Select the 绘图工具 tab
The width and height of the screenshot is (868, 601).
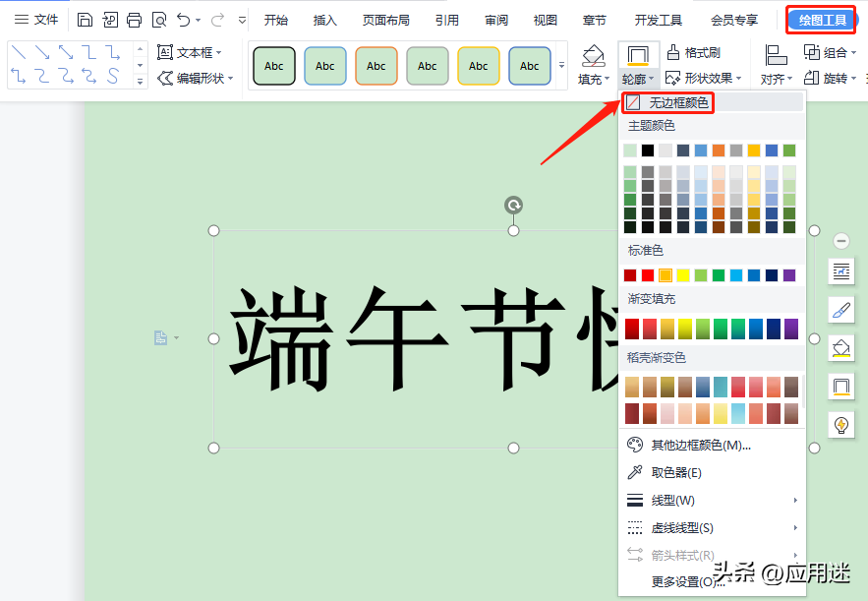822,21
